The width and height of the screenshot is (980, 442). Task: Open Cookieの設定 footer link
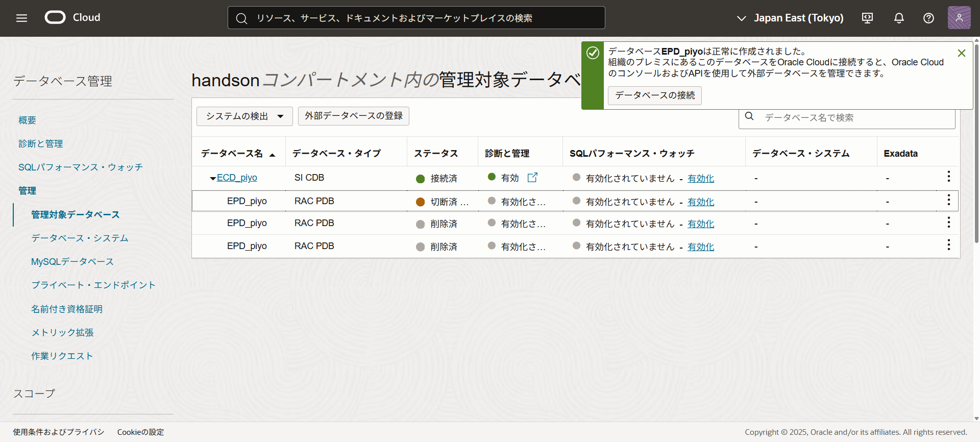[x=140, y=432]
